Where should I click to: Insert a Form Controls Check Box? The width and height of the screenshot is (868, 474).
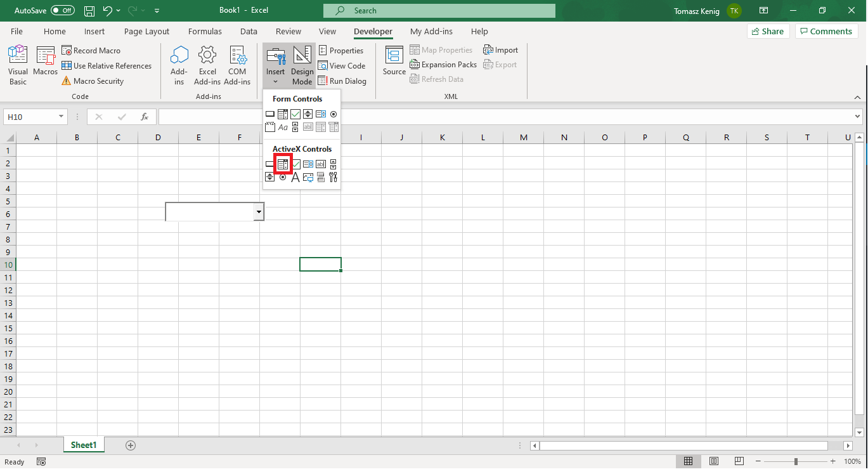tap(295, 114)
